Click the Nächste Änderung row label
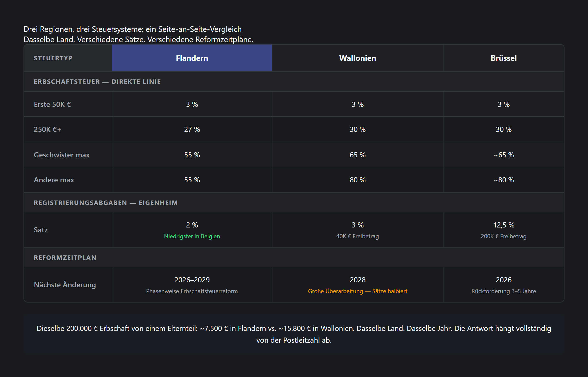Image resolution: width=588 pixels, height=377 pixels. click(x=65, y=285)
